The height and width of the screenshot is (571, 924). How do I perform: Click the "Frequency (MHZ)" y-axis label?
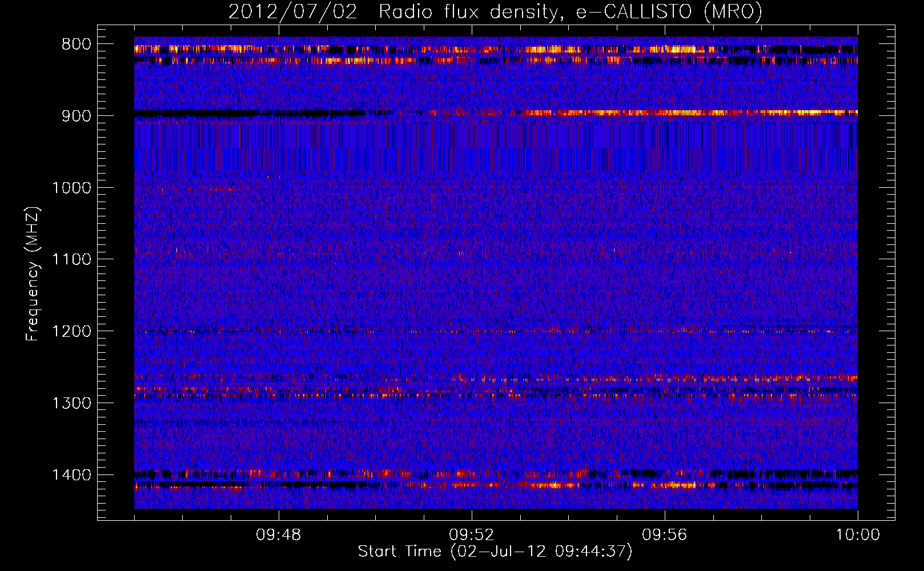[x=33, y=274]
